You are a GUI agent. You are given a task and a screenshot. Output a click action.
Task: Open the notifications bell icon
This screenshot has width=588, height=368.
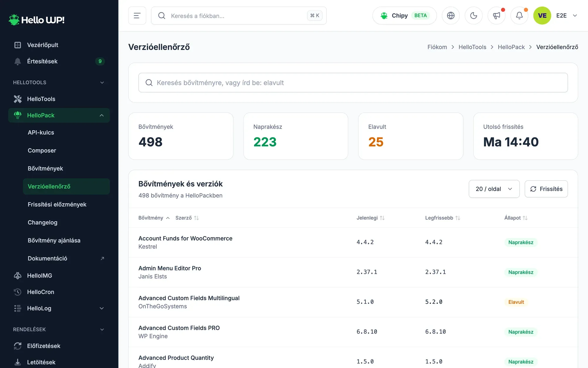[x=519, y=16]
